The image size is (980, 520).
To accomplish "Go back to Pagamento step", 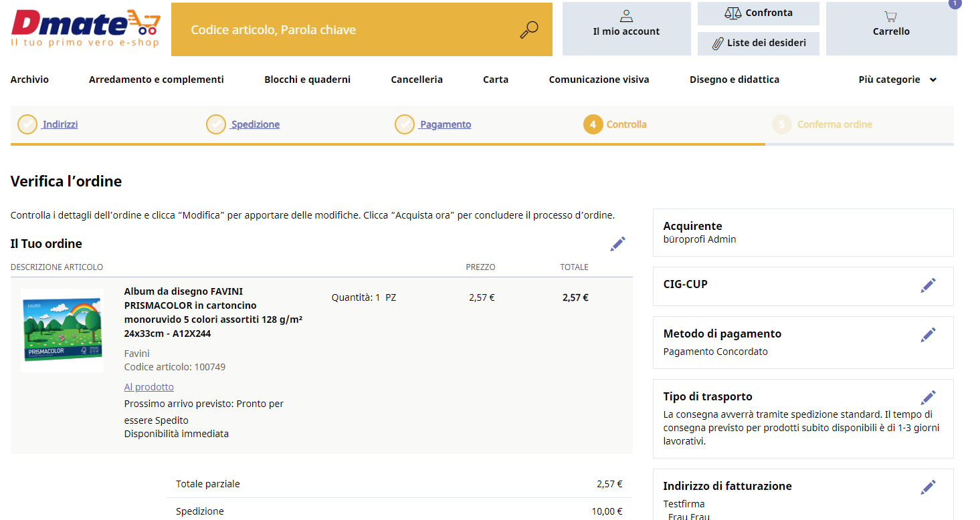I will (446, 124).
